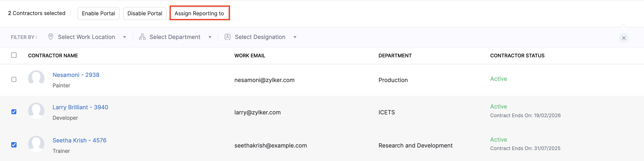Click the Enable Portal button

[98, 13]
